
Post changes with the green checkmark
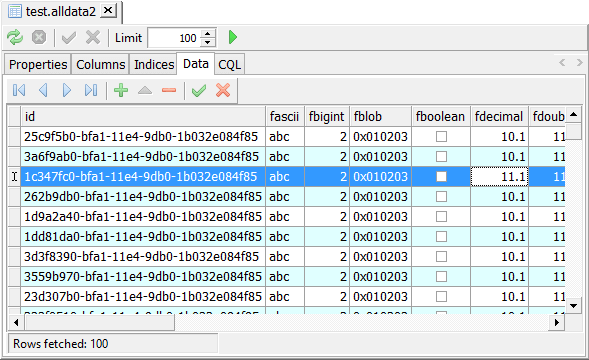click(x=199, y=90)
